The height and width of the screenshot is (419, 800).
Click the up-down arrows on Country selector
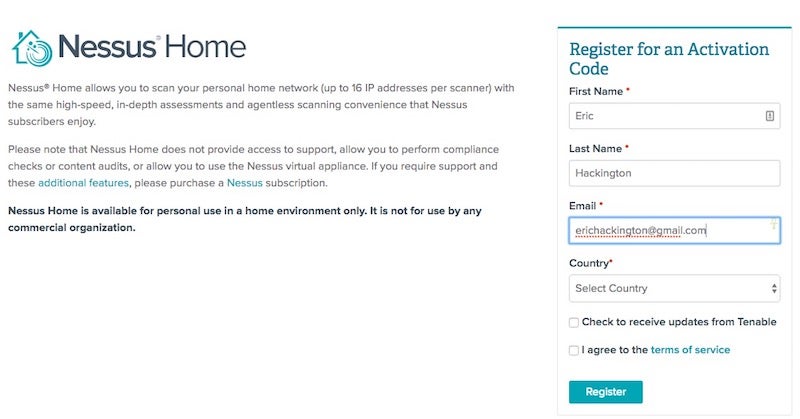(774, 288)
